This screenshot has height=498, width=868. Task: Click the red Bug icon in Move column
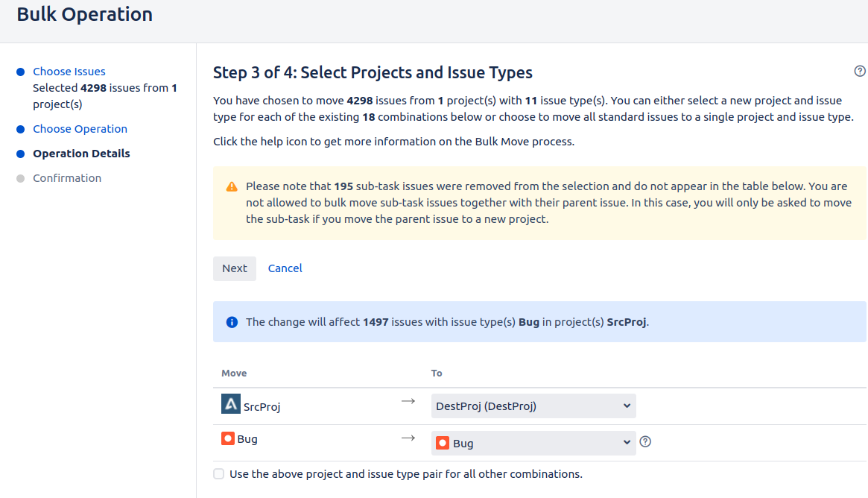(x=228, y=438)
